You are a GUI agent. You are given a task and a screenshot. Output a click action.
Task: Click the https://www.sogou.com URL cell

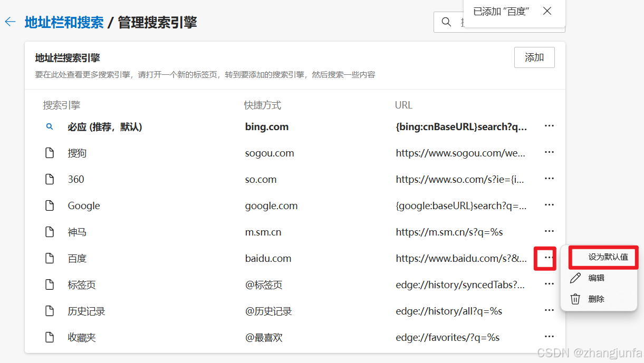[x=460, y=153]
